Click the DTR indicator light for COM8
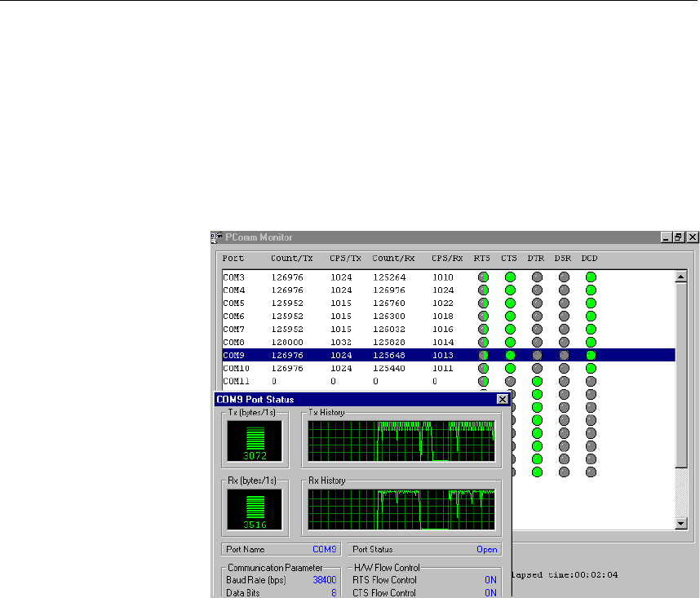This screenshot has width=700, height=598. (537, 343)
